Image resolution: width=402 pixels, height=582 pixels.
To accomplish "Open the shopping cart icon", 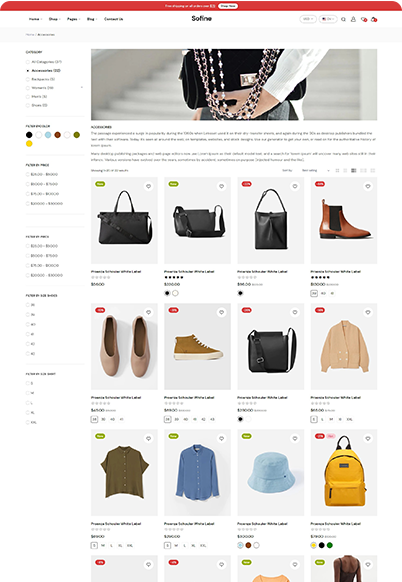I will [x=374, y=19].
